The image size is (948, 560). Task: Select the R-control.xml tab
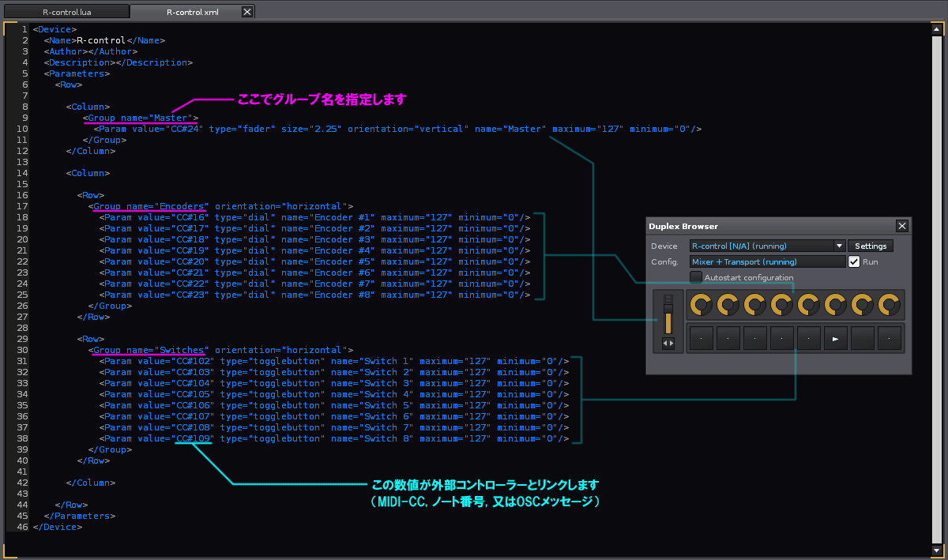[x=194, y=11]
